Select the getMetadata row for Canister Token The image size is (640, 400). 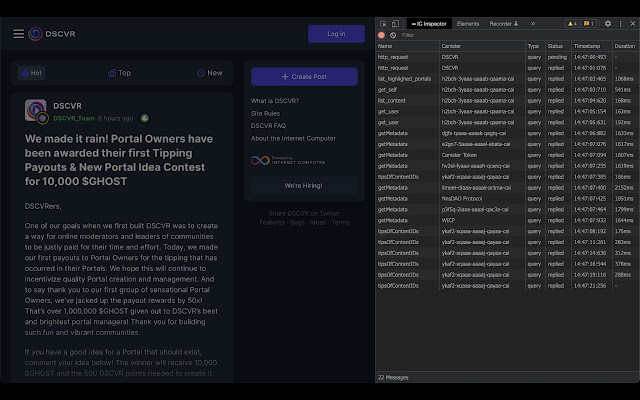click(x=507, y=155)
